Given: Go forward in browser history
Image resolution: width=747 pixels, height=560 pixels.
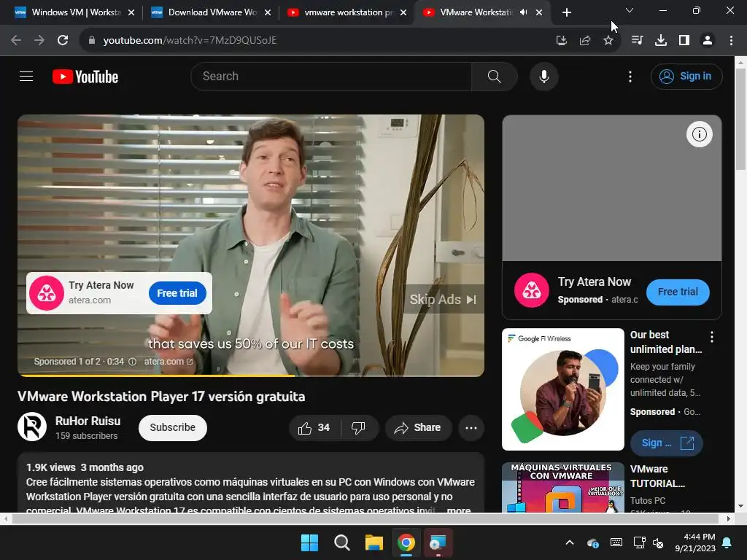Looking at the screenshot, I should click(x=39, y=40).
